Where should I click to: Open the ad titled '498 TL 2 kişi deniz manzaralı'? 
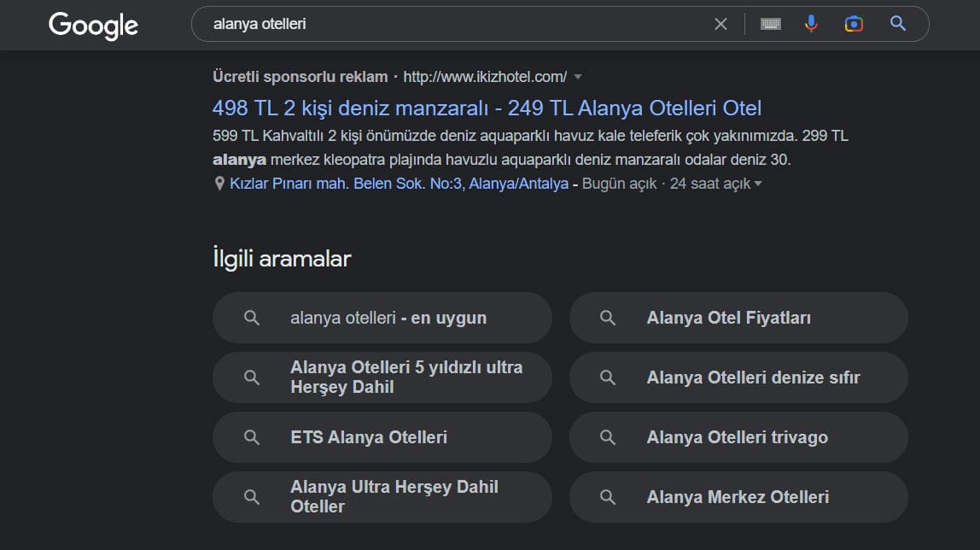coord(487,108)
